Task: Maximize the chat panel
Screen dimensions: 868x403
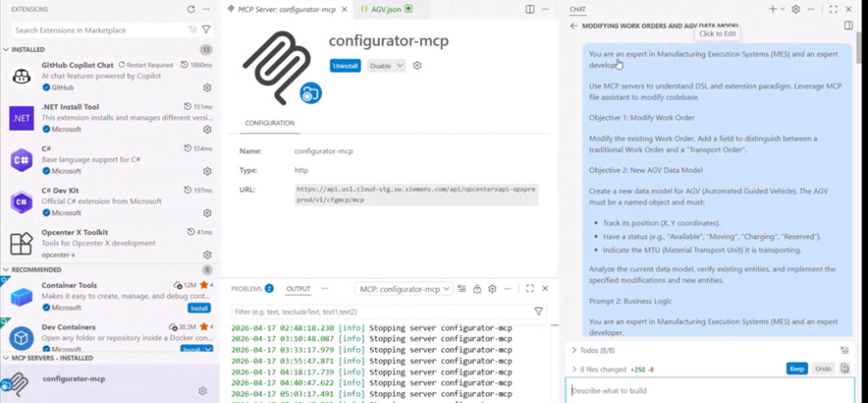Action: 834,9
